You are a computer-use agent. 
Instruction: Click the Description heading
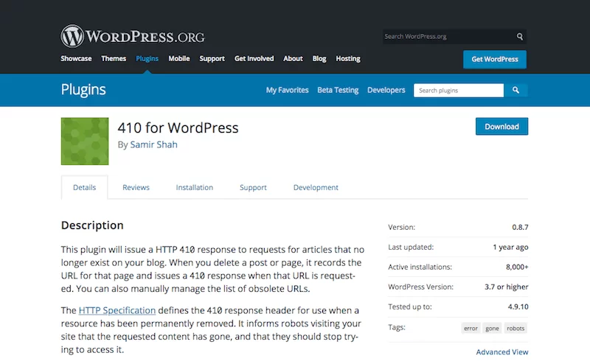(x=92, y=225)
